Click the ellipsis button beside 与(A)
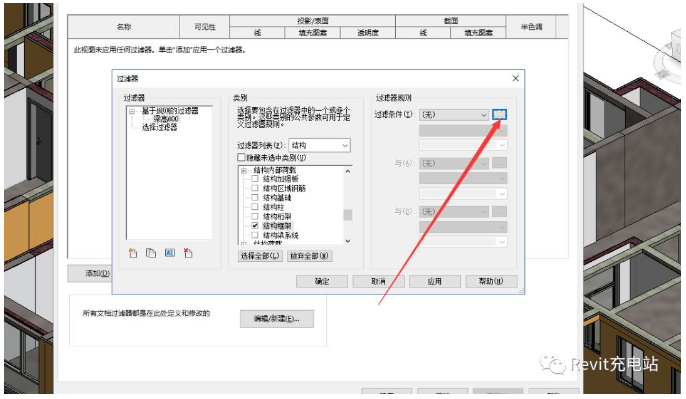The height and width of the screenshot is (399, 686). (499, 163)
